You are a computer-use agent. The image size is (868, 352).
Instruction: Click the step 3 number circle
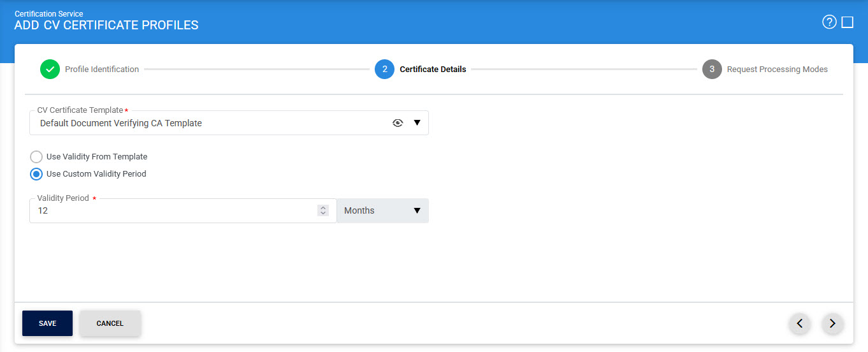pos(712,70)
